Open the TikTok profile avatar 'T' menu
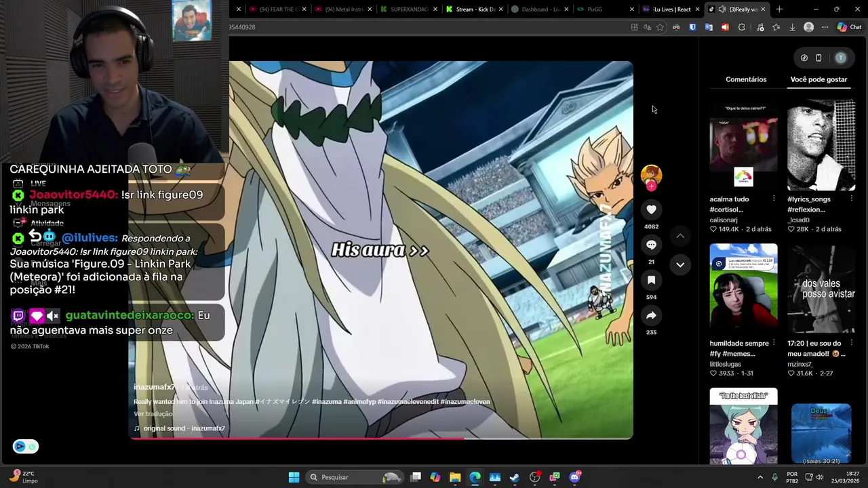868x488 pixels. [841, 58]
